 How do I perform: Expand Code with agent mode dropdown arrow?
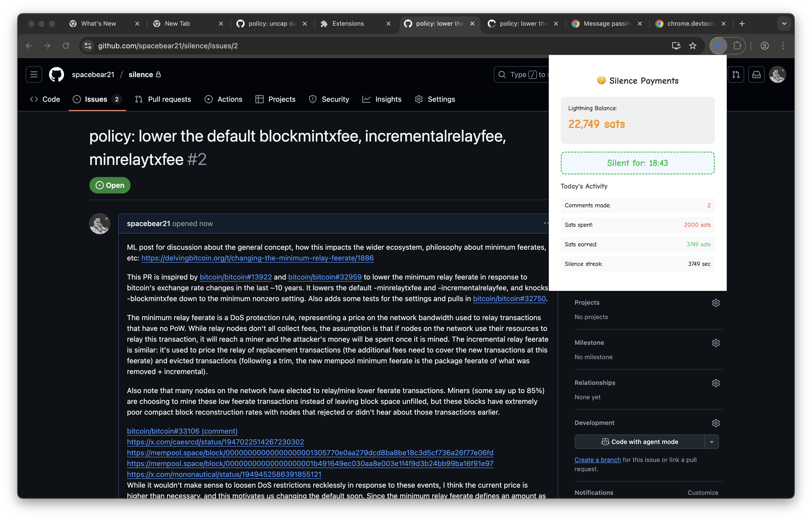pos(712,442)
